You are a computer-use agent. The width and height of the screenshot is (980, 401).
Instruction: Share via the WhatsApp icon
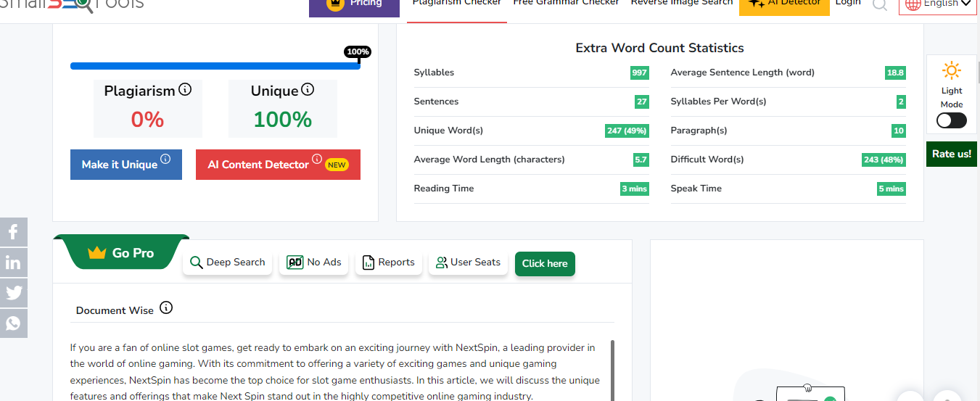[x=13, y=323]
